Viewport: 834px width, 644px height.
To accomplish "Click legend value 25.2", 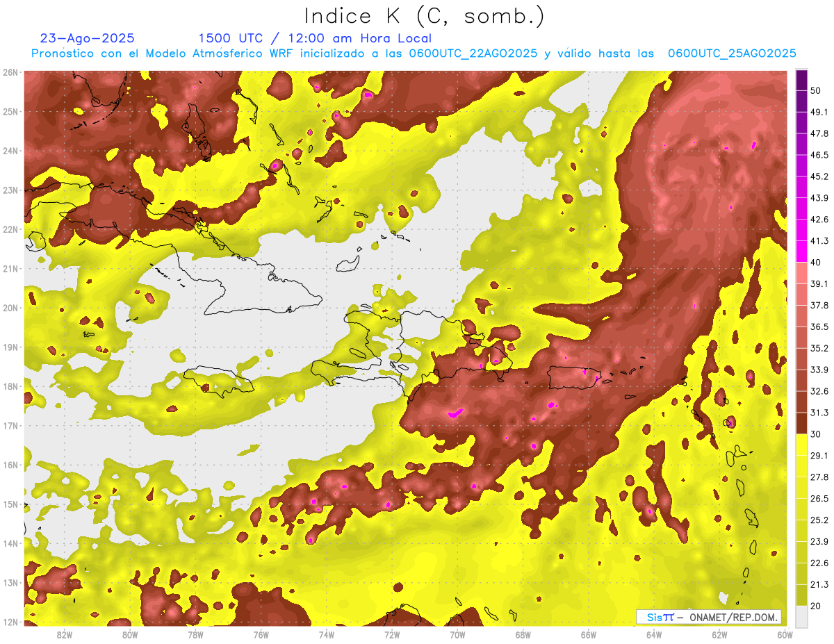I will pyautogui.click(x=819, y=520).
